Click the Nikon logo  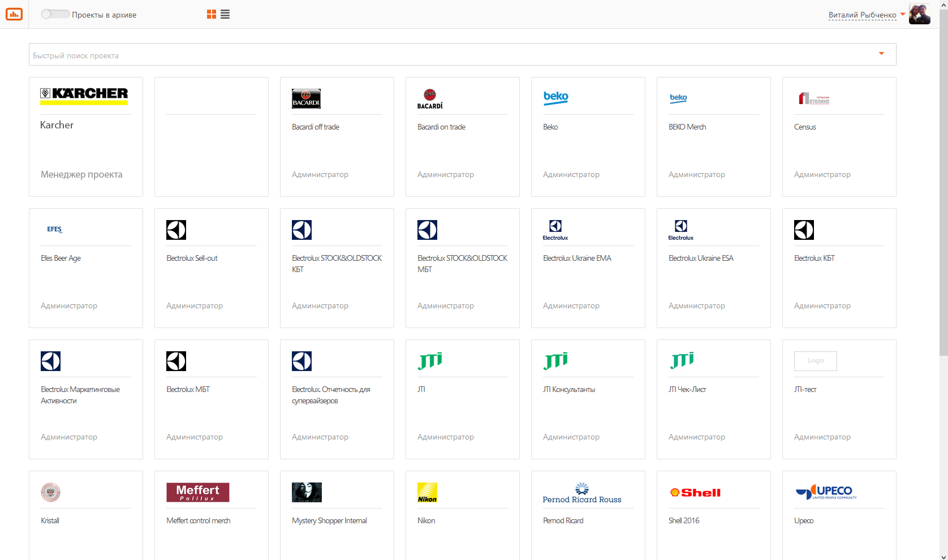pos(427,492)
